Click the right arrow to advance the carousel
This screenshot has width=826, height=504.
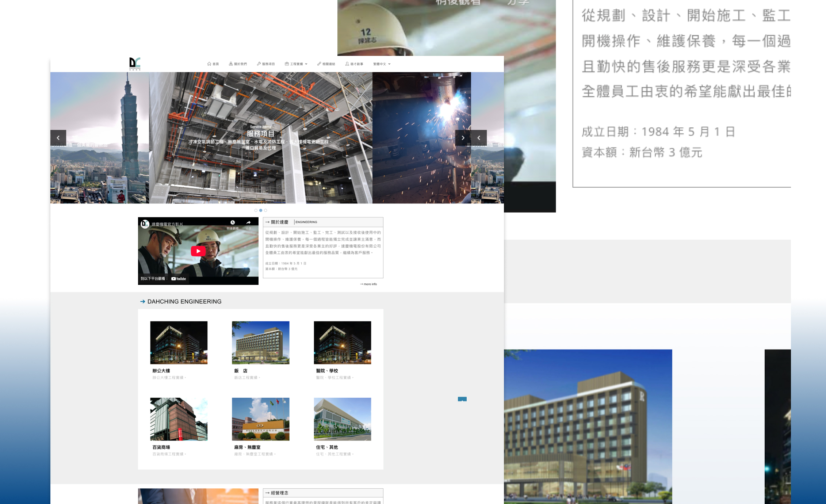(x=463, y=138)
